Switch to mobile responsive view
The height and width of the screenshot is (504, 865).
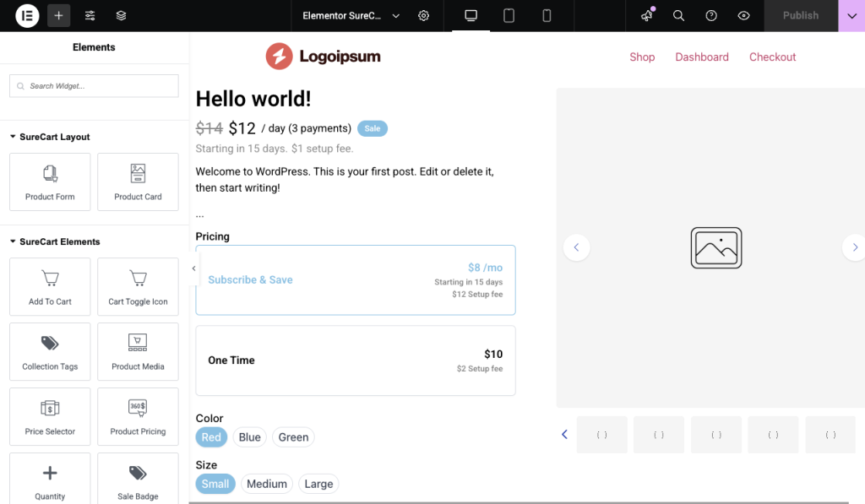tap(547, 16)
